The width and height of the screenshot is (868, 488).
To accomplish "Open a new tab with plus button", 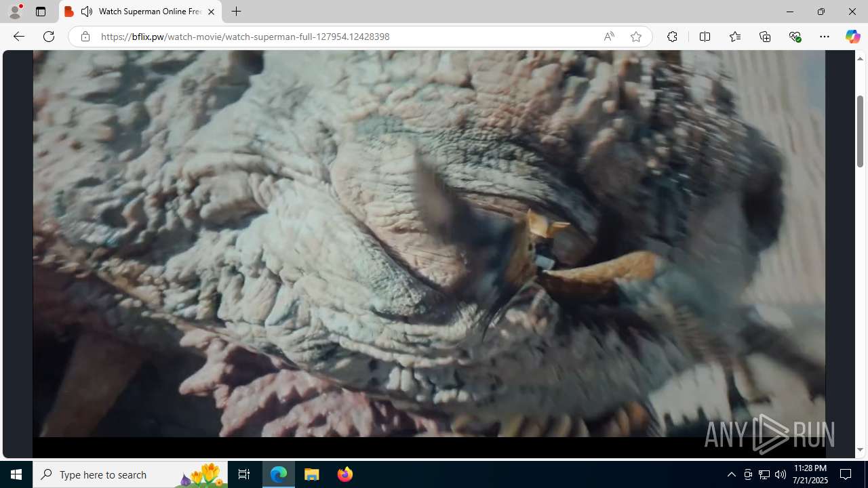I will point(236,12).
